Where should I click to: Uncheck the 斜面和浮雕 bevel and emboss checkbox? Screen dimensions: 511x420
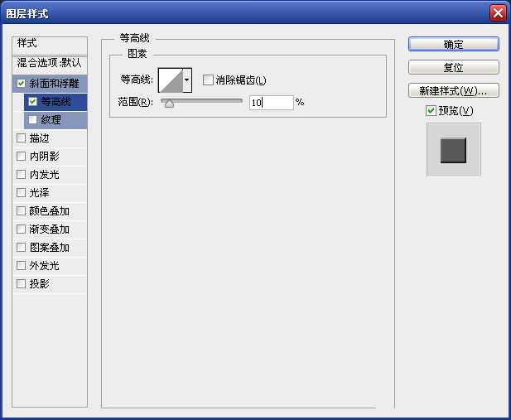pyautogui.click(x=21, y=83)
